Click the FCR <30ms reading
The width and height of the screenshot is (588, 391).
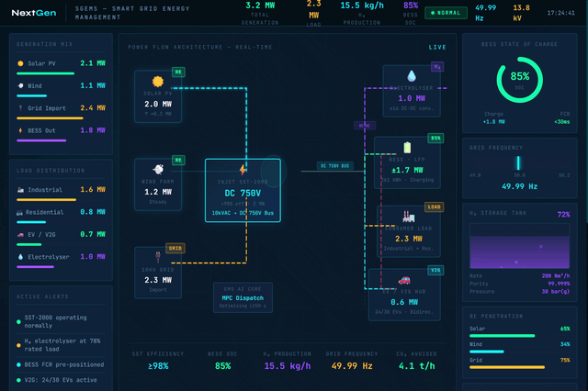tap(561, 122)
